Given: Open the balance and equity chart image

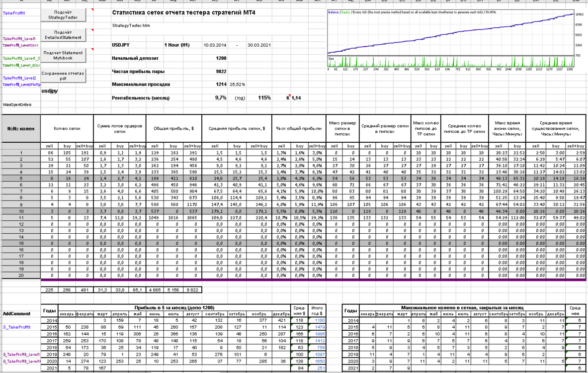Looking at the screenshot, I should [456, 40].
